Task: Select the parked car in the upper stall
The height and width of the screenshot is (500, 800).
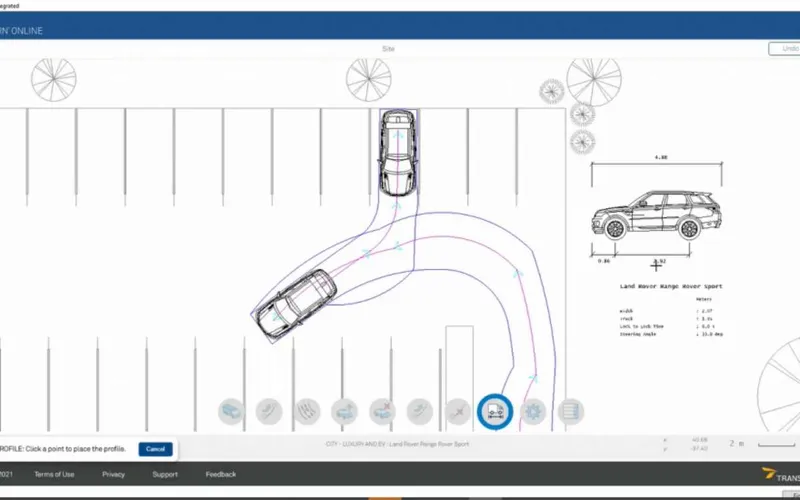Action: (x=398, y=153)
